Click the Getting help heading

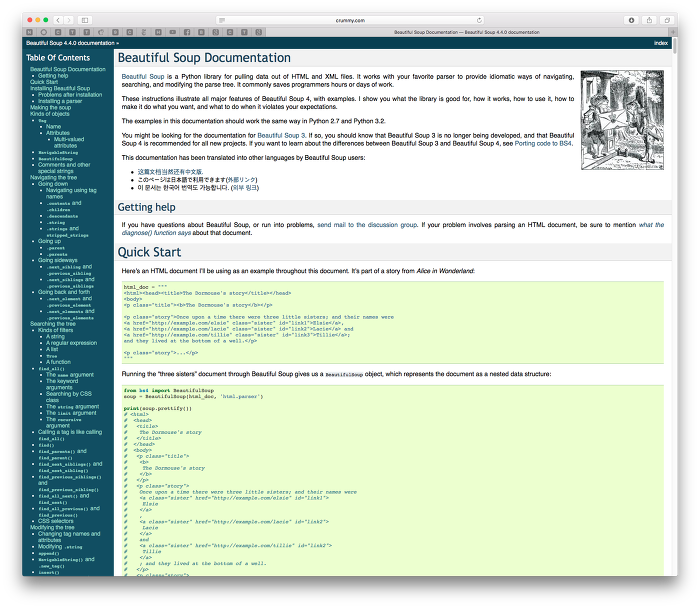pos(146,207)
